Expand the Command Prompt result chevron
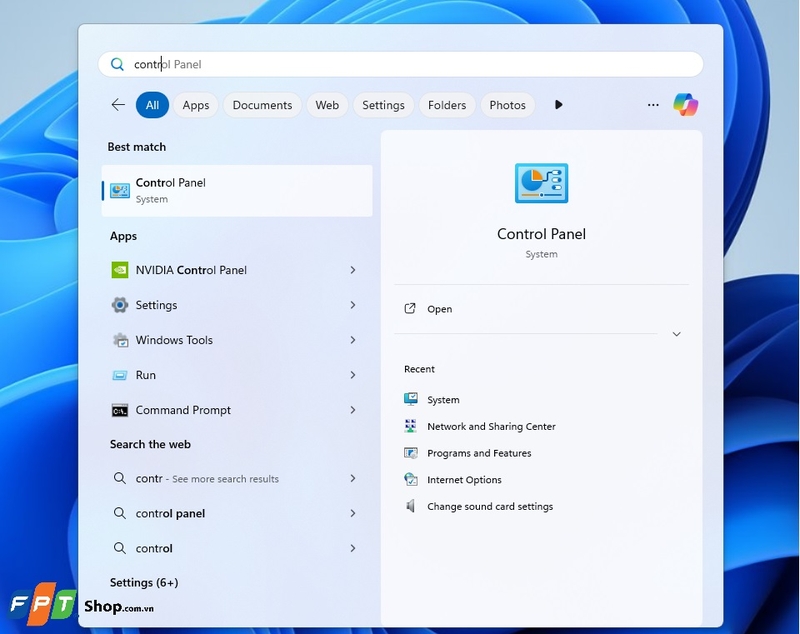This screenshot has height=634, width=800. pos(353,410)
